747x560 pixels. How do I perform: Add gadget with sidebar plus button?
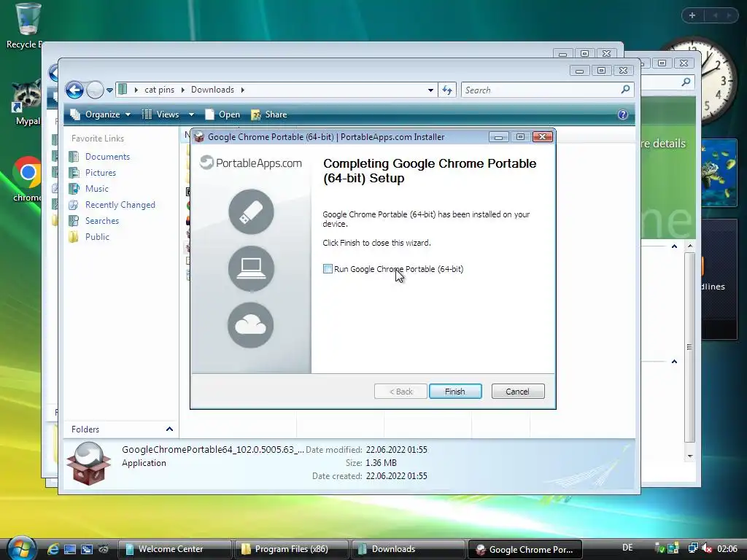[692, 16]
